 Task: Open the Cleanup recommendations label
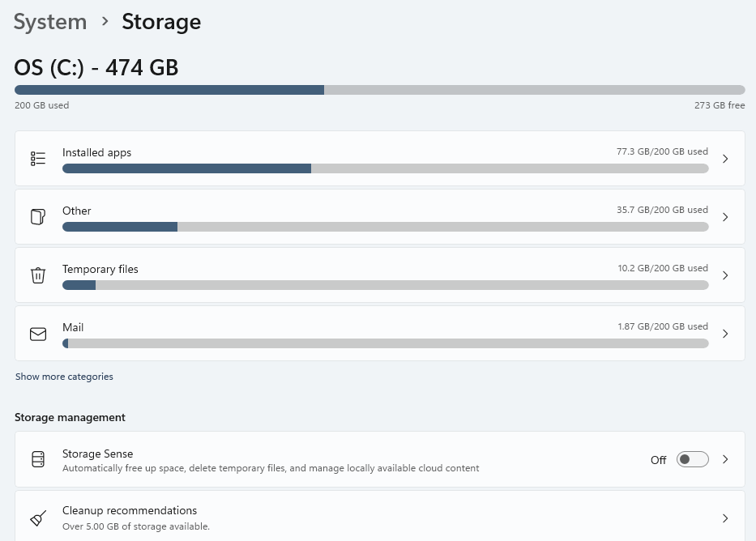click(x=130, y=511)
